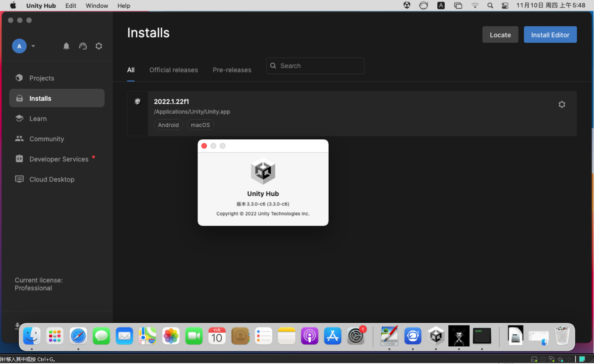Viewport: 594px width, 364px height.
Task: Switch to the All tab
Action: [131, 70]
